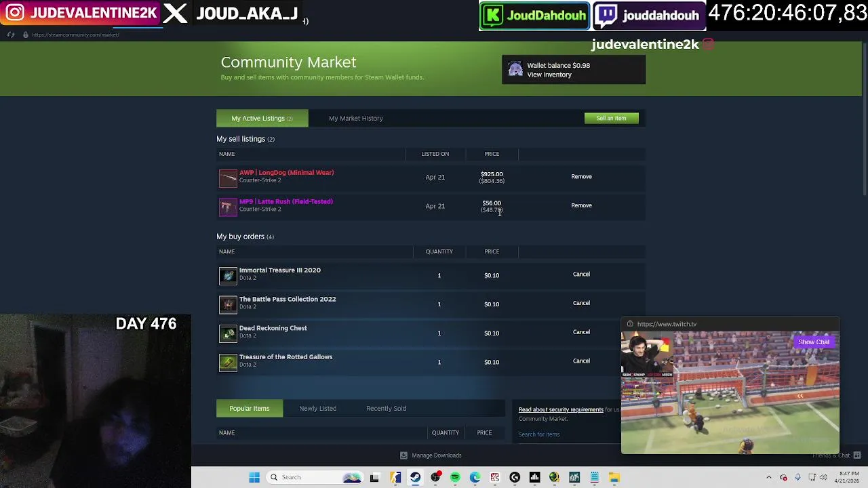Select the Popular Items tab
This screenshot has width=868, height=488.
point(250,409)
